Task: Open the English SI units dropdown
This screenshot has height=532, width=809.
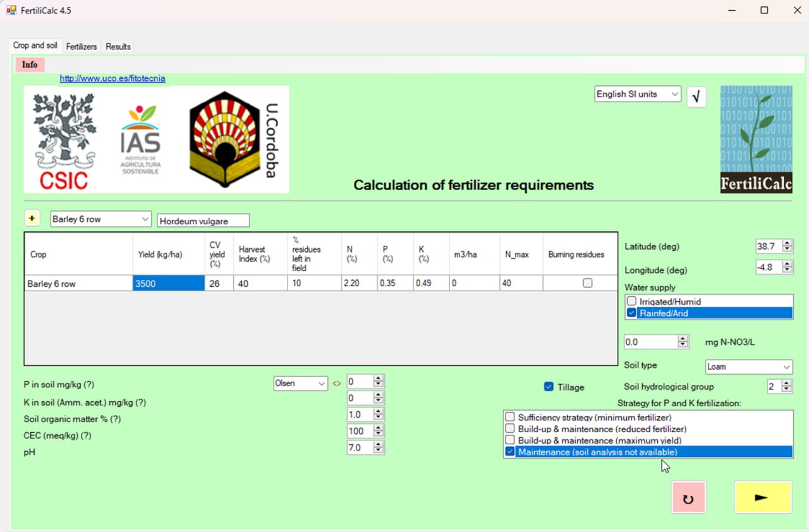Action: 638,94
